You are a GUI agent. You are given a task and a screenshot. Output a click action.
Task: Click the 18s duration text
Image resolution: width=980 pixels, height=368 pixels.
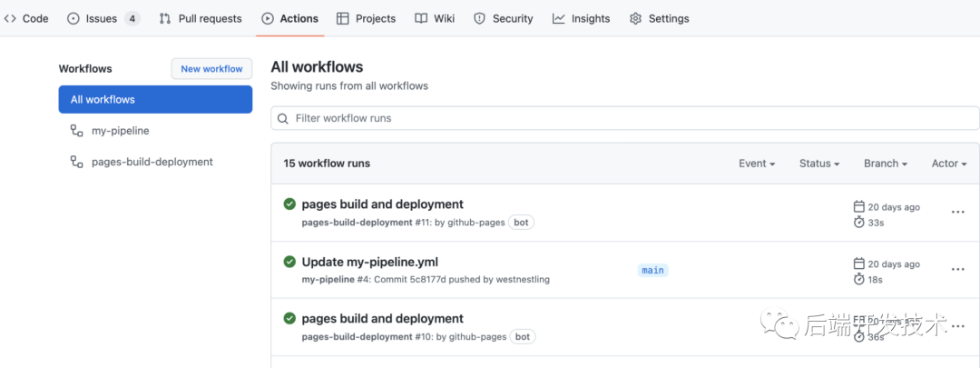click(875, 280)
